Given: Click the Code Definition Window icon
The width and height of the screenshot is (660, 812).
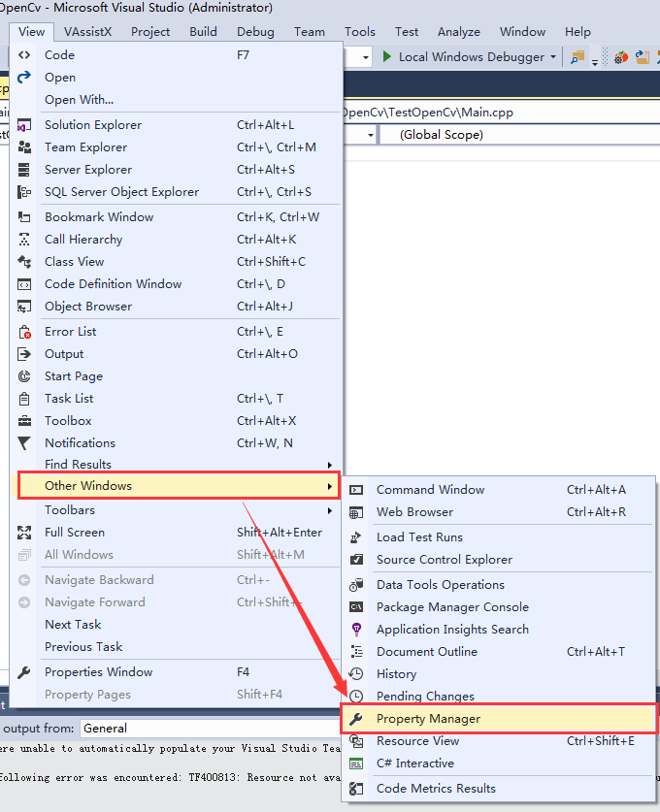Looking at the screenshot, I should (24, 284).
